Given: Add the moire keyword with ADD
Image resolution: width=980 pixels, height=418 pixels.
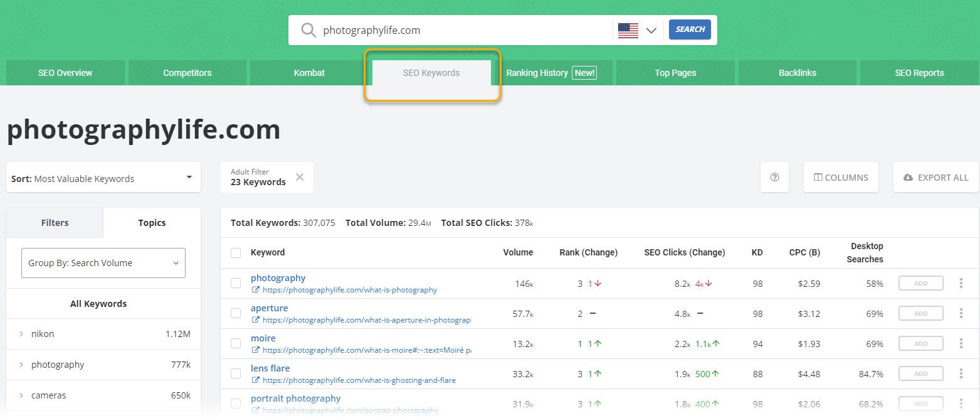Looking at the screenshot, I should click(x=921, y=344).
